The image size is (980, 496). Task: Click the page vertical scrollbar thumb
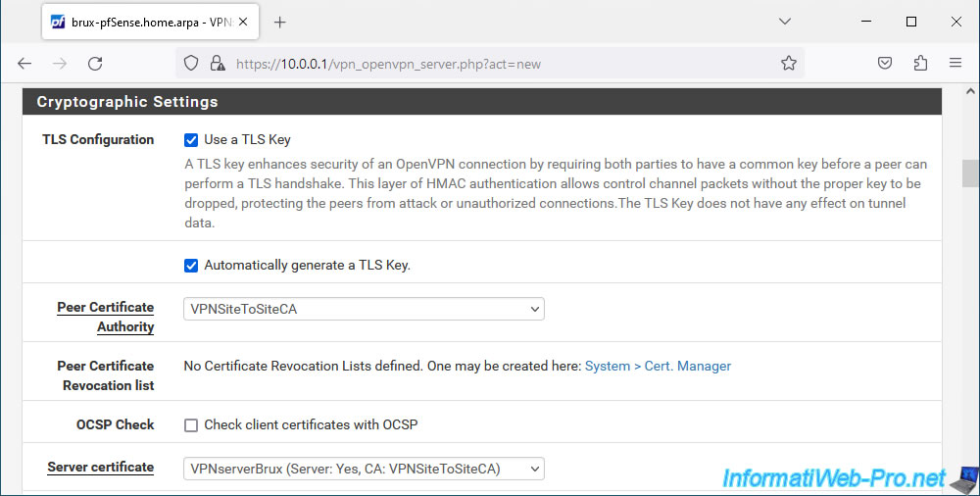click(x=970, y=174)
